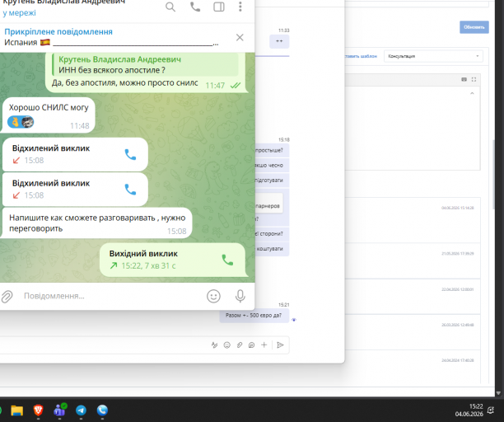This screenshot has width=504, height=422.
Task: Select the entry dated 24.04.2024 17:40:28
Action: coord(413,368)
